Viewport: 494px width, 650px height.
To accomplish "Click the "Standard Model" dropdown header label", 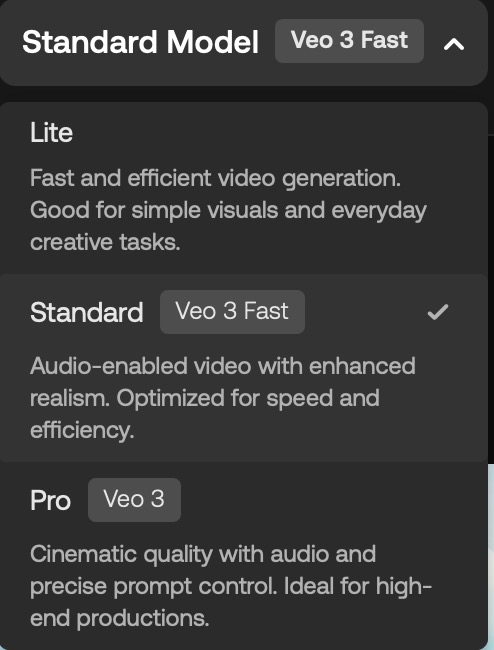I will [x=140, y=42].
